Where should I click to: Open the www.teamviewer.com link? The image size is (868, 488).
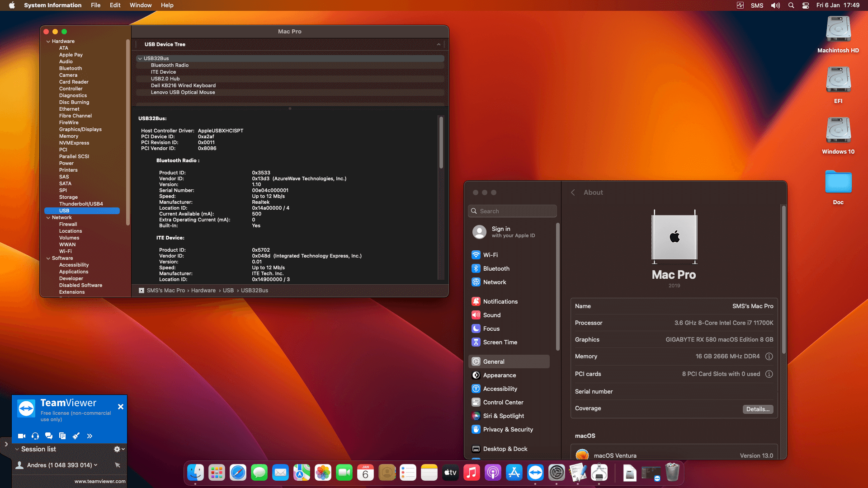[x=100, y=481]
